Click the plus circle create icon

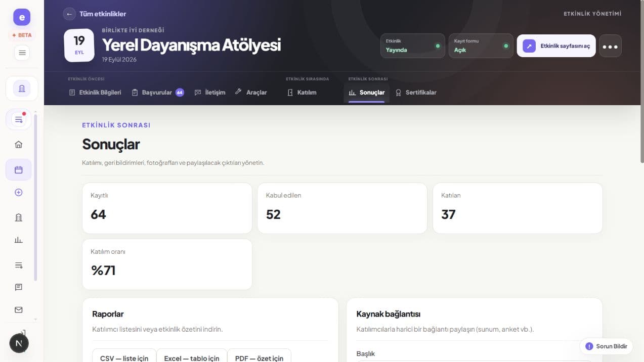click(19, 193)
